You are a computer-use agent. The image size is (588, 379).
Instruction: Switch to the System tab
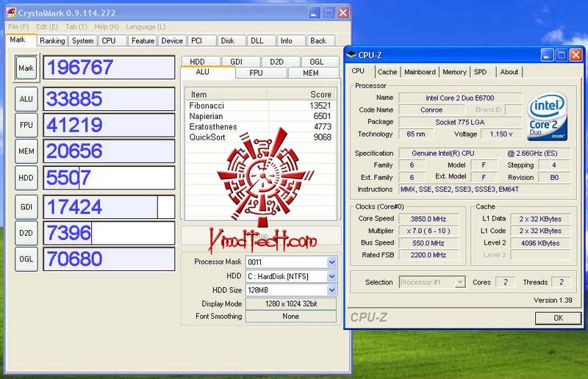82,40
